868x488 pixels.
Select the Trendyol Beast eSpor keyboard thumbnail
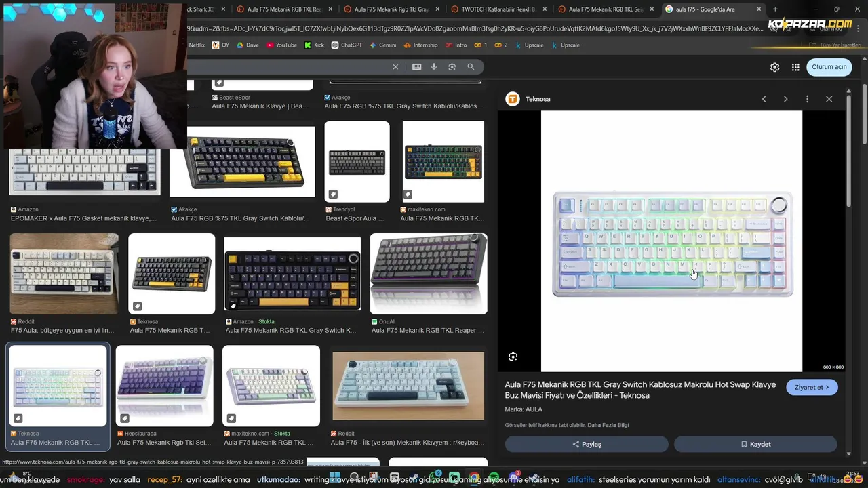(357, 161)
